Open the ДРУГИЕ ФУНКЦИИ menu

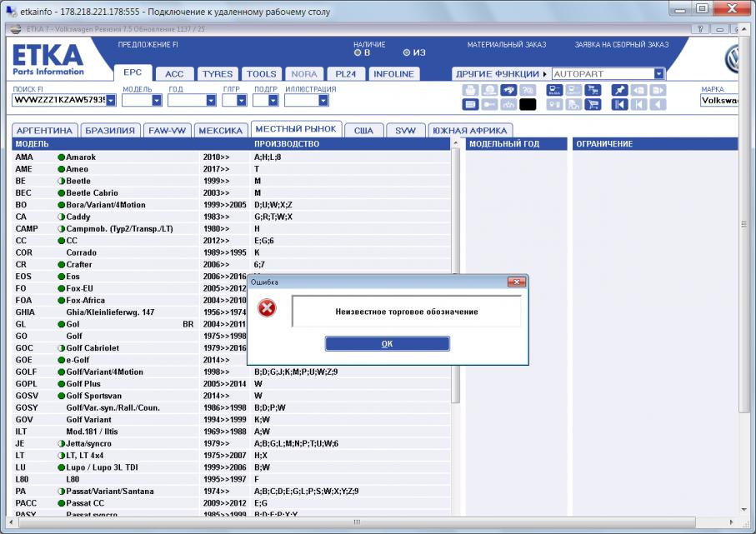click(x=502, y=74)
